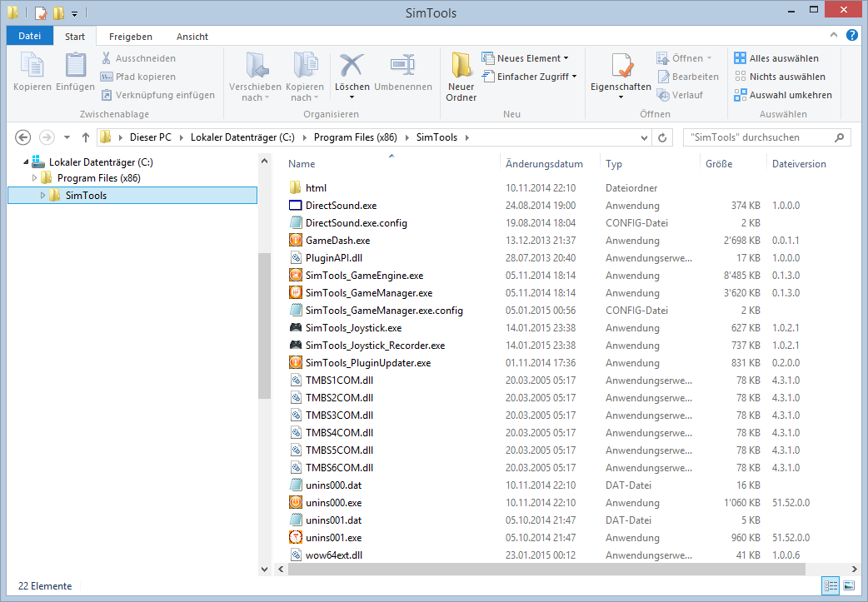Click Verknüpfung einfügen icon
The height and width of the screenshot is (602, 868).
click(107, 95)
